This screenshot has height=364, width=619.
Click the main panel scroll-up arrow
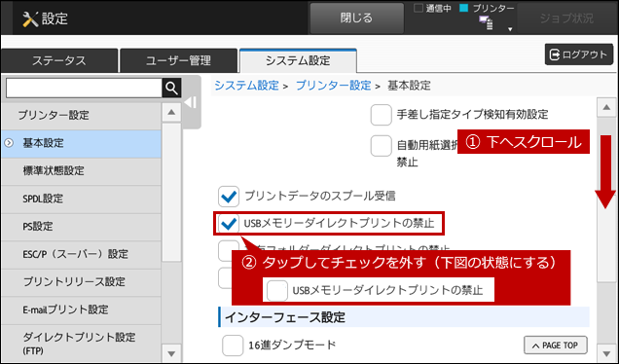click(x=606, y=107)
